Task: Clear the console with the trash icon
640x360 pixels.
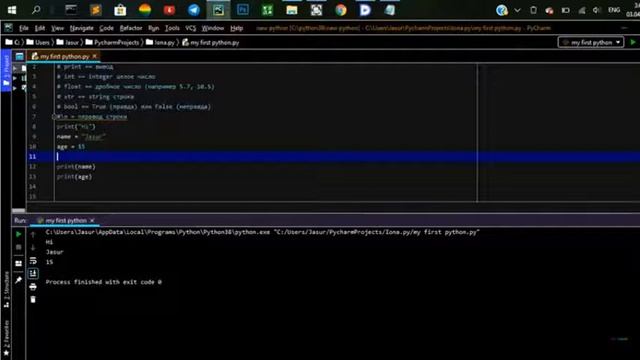Action: click(33, 300)
